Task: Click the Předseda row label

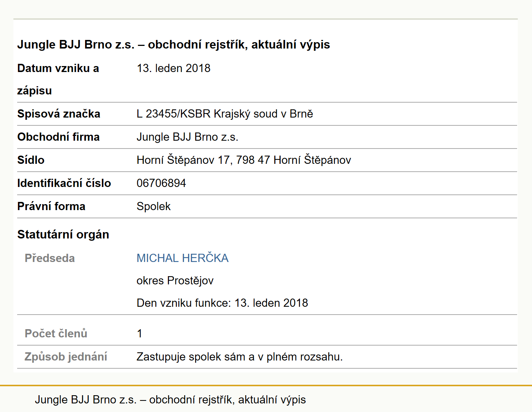Action: 50,258
